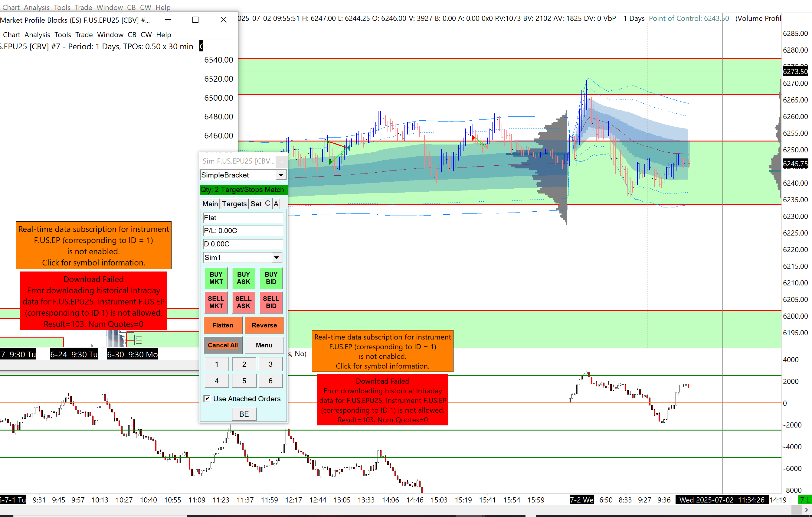Select quantity preset button 5
This screenshot has width=812, height=517.
click(x=244, y=381)
